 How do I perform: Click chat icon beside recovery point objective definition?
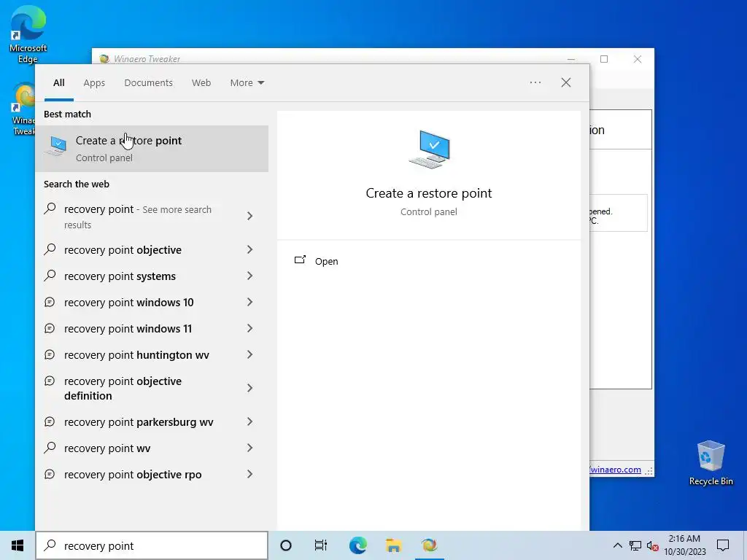point(50,381)
